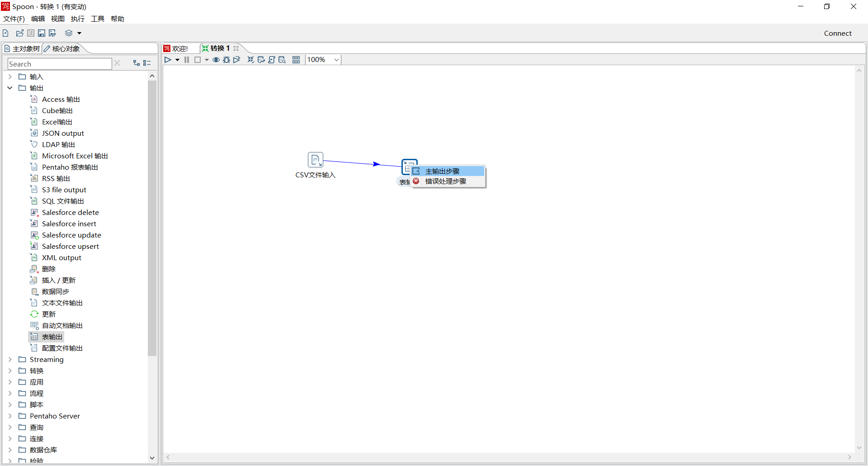
Task: Open the perspectives layers dropdown arrow
Action: (80, 33)
